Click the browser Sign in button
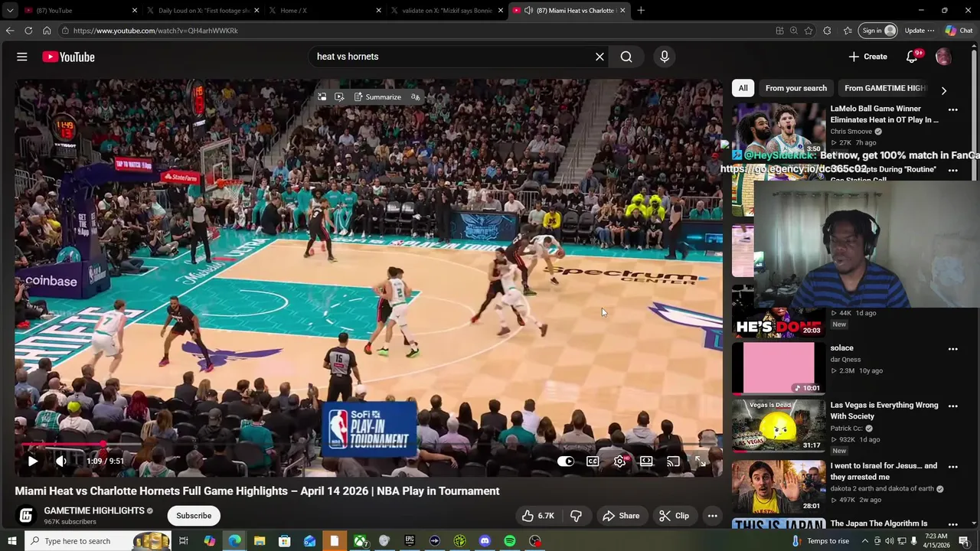980x551 pixels. point(878,31)
